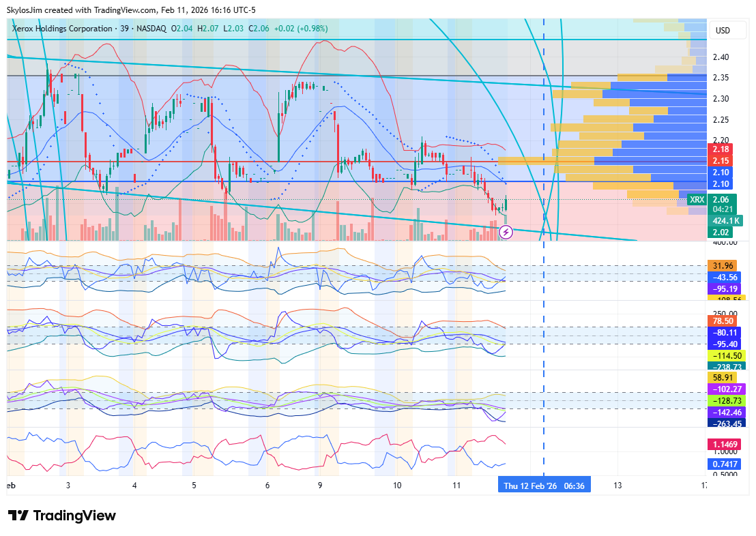Select the orange 31.96 indicator value label

pyautogui.click(x=723, y=266)
